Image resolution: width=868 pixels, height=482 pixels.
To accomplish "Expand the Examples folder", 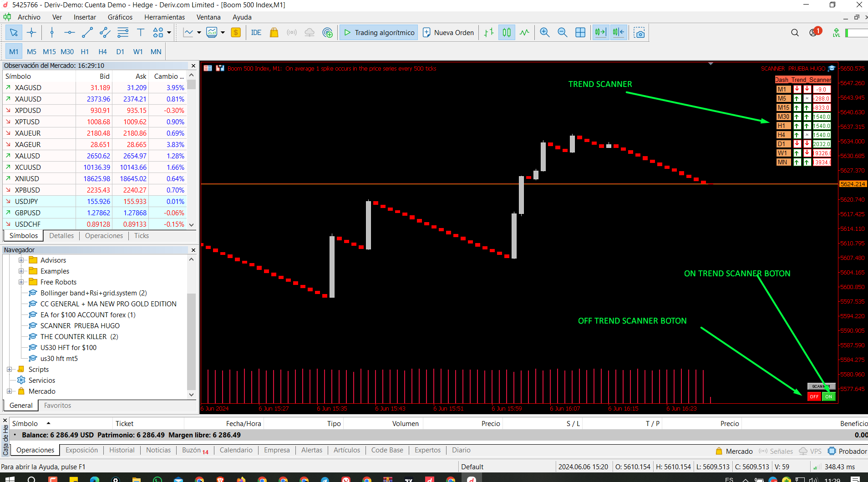I will pos(21,271).
